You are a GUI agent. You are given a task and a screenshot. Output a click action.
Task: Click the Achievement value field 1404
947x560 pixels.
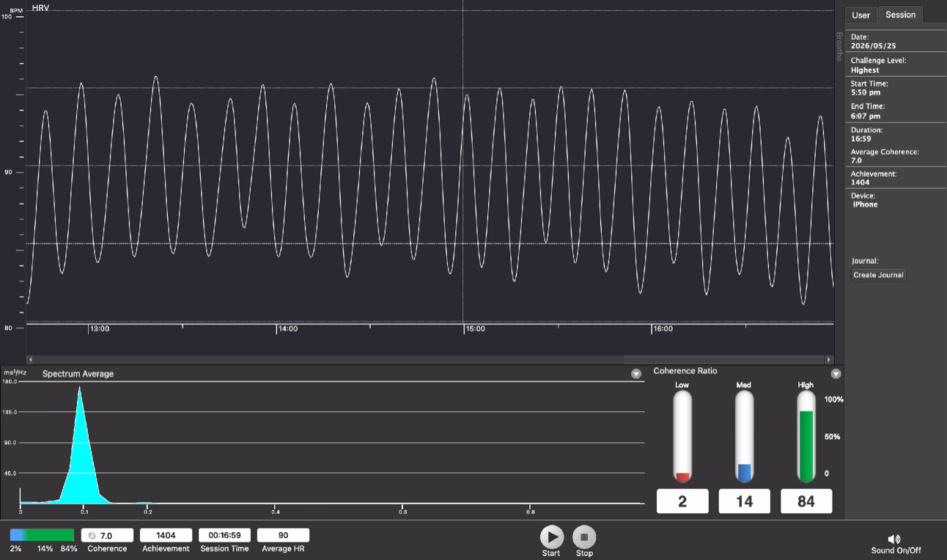pos(166,535)
